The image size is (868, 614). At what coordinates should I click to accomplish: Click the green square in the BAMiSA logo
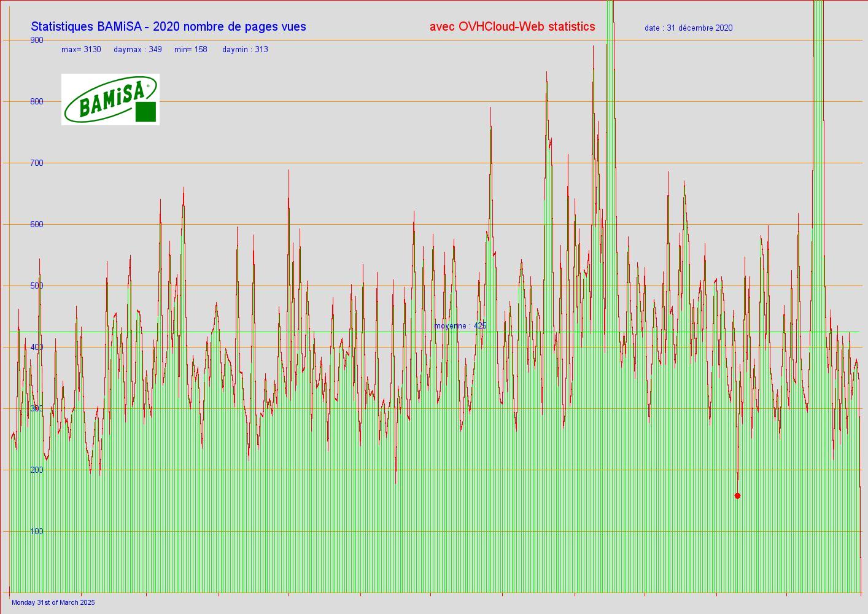145,112
